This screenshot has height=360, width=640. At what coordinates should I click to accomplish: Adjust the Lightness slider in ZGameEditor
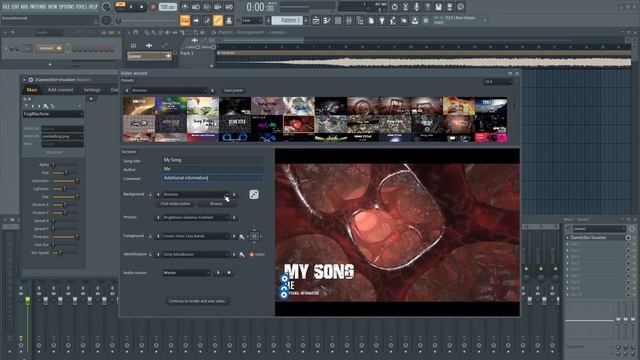click(65, 189)
